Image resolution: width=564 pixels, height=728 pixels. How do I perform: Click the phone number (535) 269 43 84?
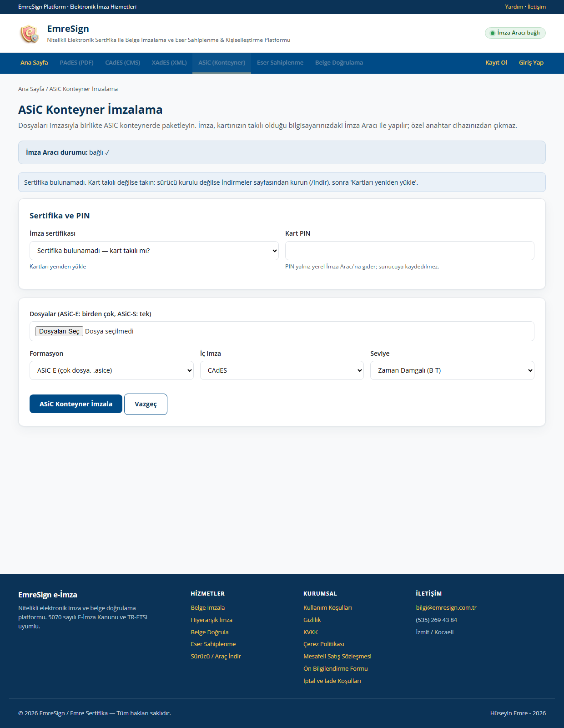point(437,620)
